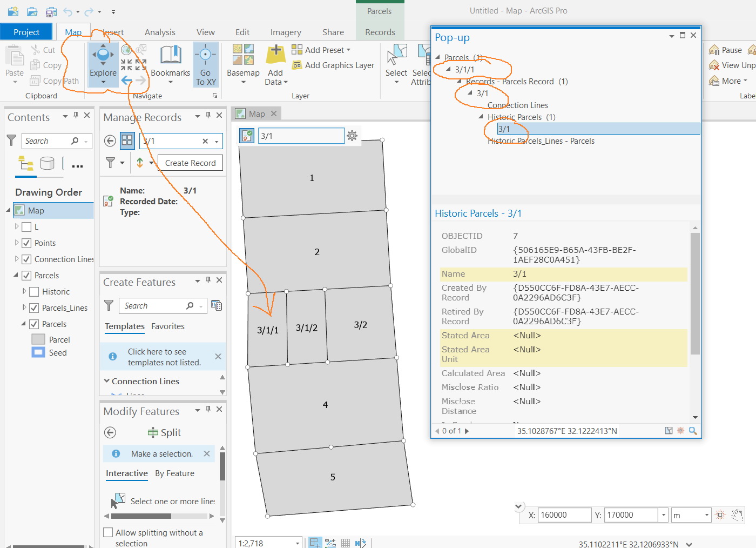Dismiss the Make a selection message

(x=206, y=454)
